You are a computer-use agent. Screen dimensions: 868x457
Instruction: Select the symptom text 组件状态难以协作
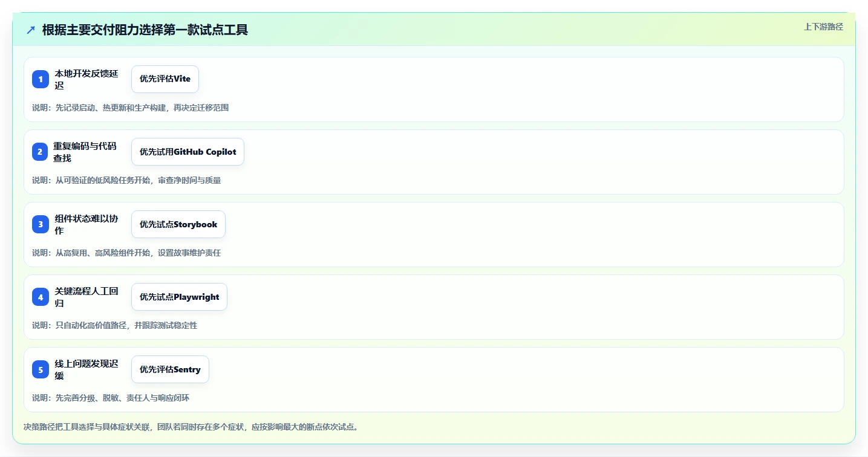click(x=86, y=224)
